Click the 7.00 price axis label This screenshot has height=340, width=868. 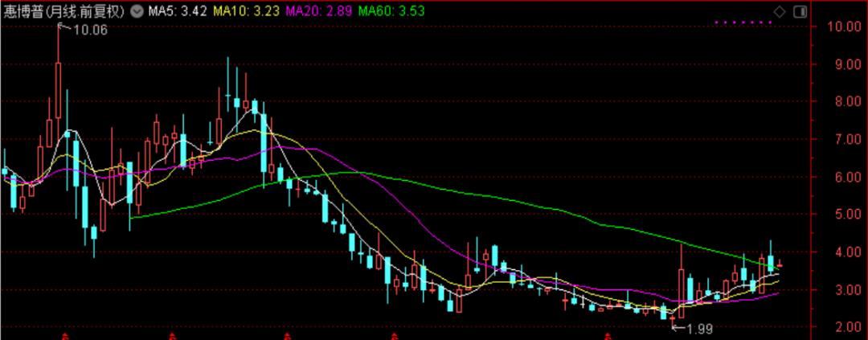coord(848,139)
